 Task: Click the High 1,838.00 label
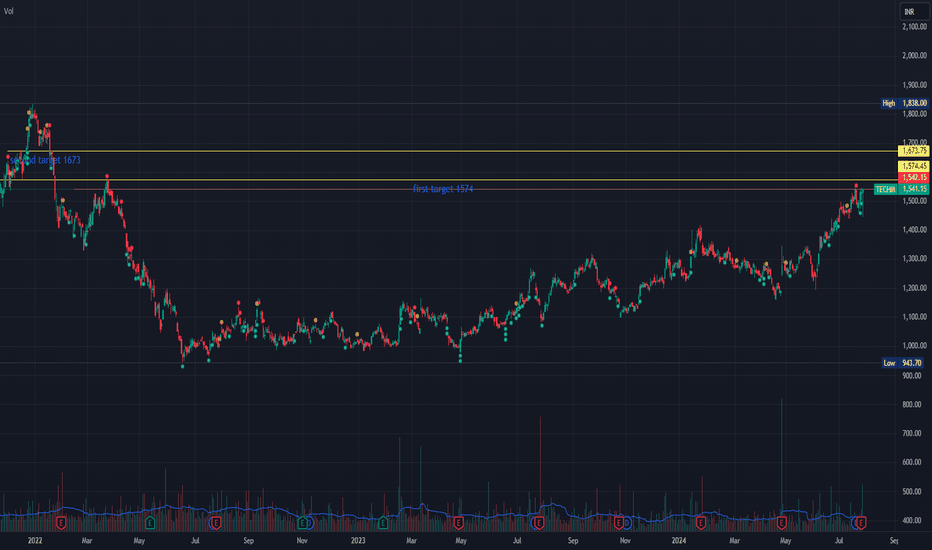coord(905,103)
